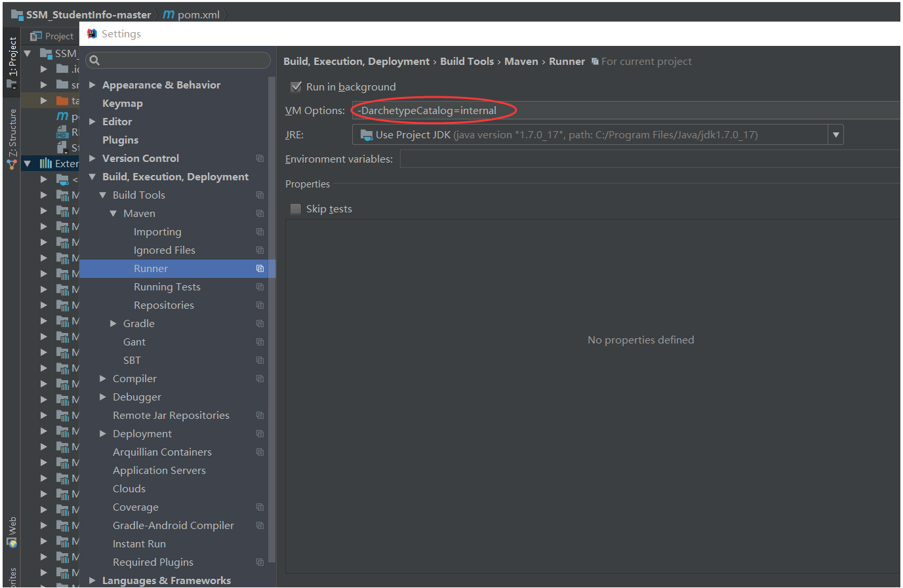This screenshot has width=903, height=588.
Task: Select Version Control in settings tree
Action: (x=140, y=159)
